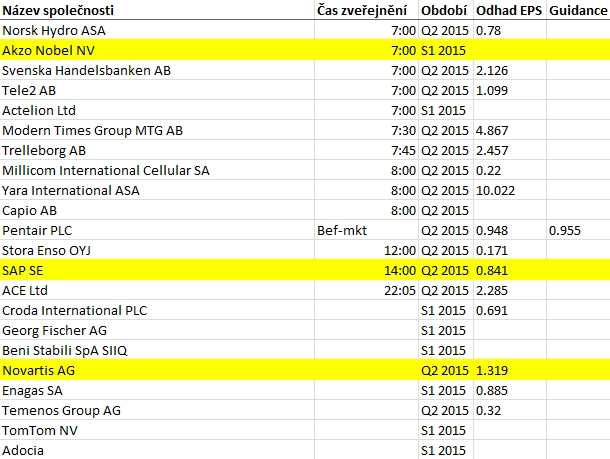Select the time cell '7:30'

pyautogui.click(x=366, y=130)
